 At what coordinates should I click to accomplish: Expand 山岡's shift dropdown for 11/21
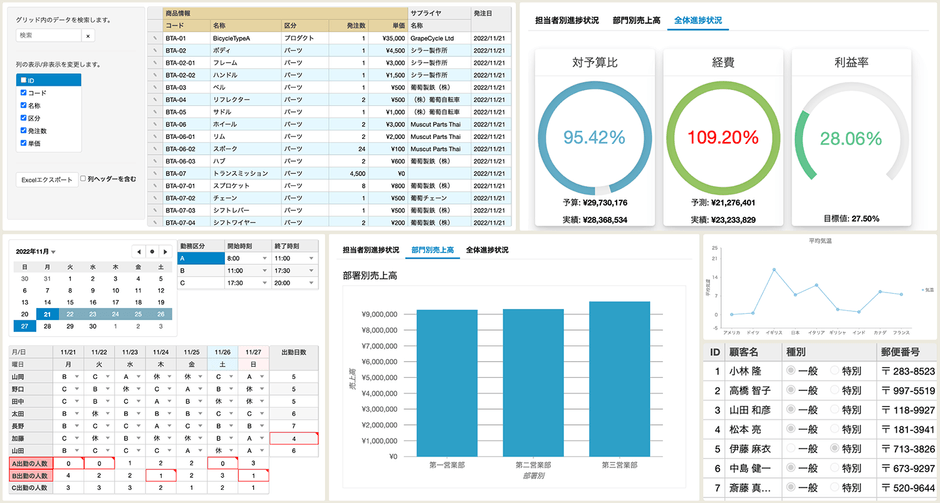tap(78, 376)
